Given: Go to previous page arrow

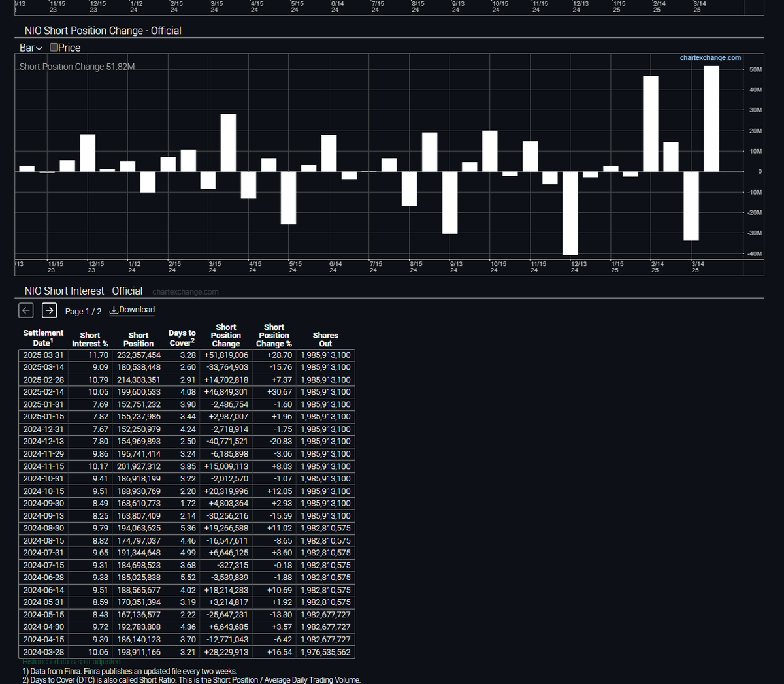Looking at the screenshot, I should (25, 310).
